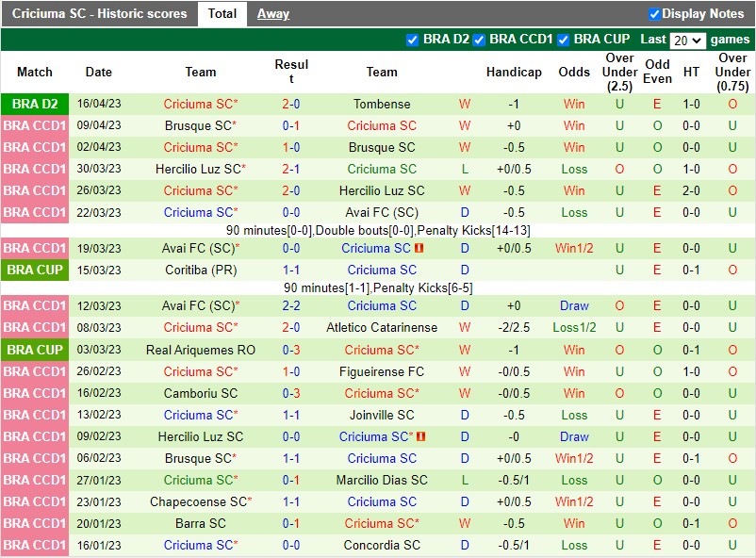Image resolution: width=756 pixels, height=558 pixels.
Task: Open Hercilio Luz SC link on 26/03/23 row
Action: click(382, 191)
